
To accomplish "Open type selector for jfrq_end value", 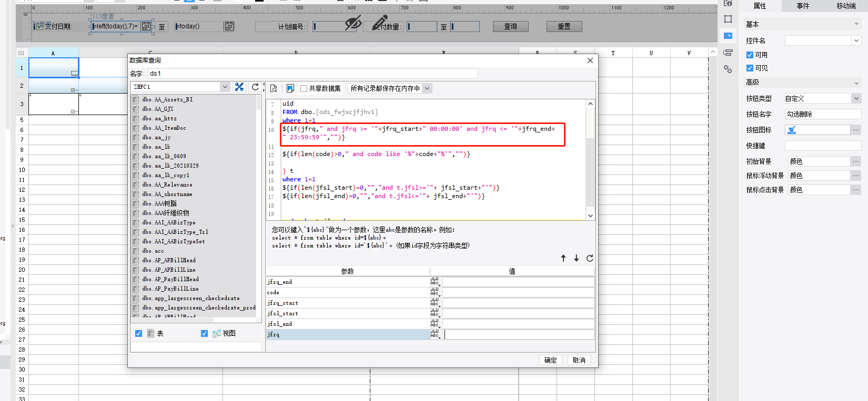I will tap(436, 282).
